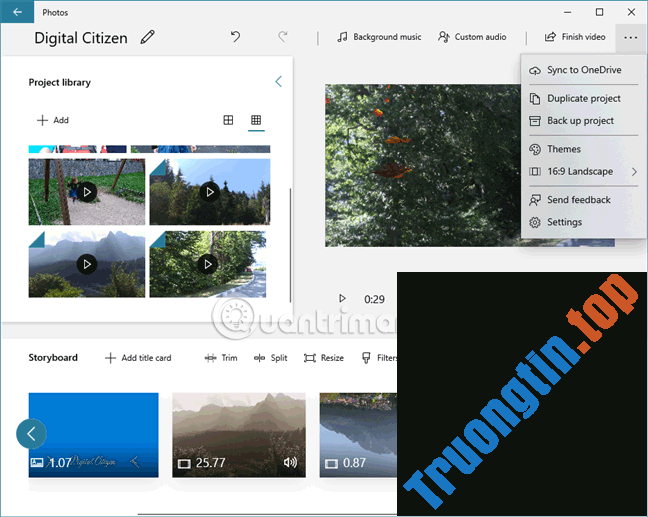The image size is (648, 517).
Task: Choose Send feedback menu entry
Action: [583, 200]
